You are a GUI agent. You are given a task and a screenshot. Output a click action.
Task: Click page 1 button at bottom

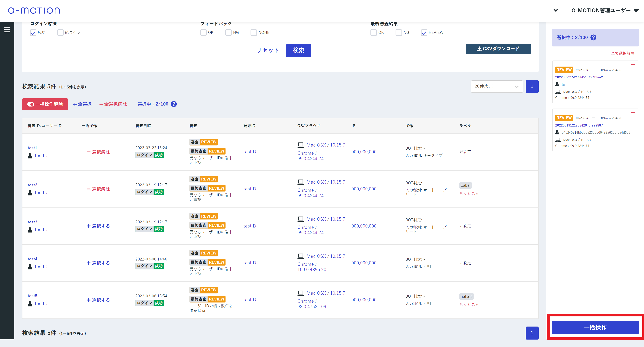tap(532, 333)
